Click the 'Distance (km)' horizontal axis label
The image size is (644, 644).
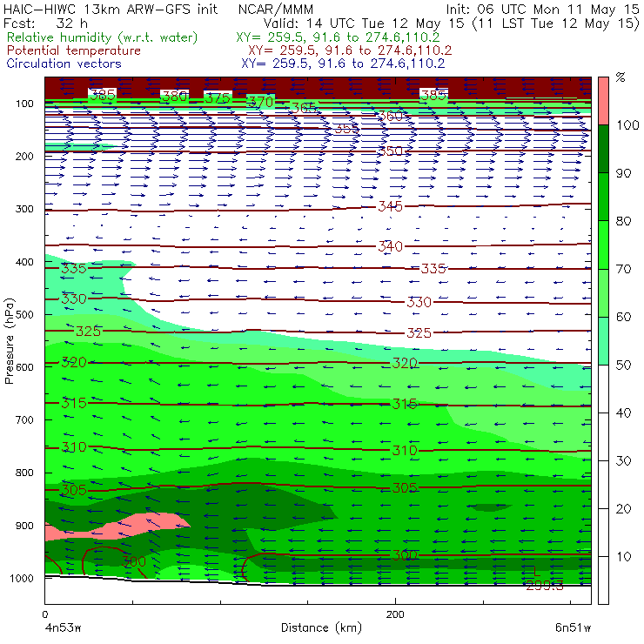coord(321,627)
